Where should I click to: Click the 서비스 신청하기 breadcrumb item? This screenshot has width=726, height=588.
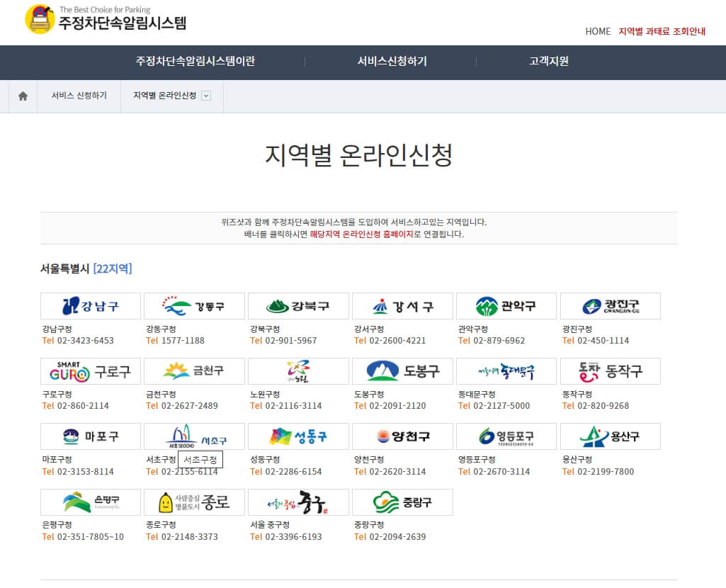coord(79,96)
